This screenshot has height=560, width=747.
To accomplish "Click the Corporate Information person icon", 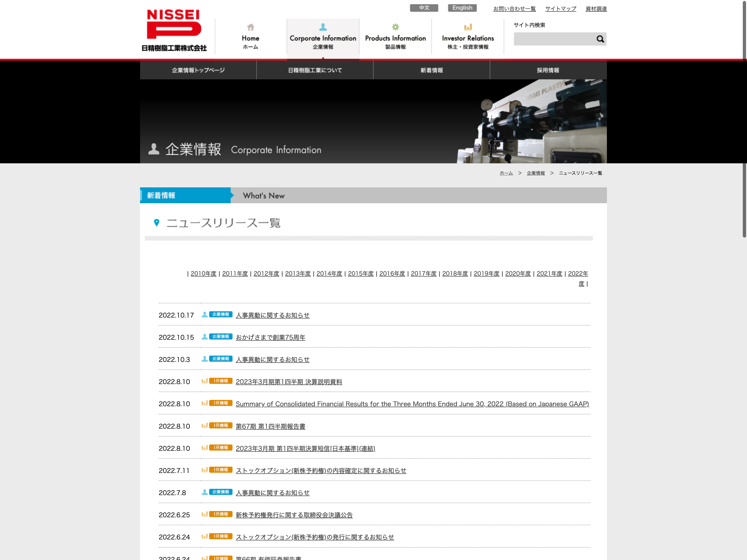I will pos(323,27).
